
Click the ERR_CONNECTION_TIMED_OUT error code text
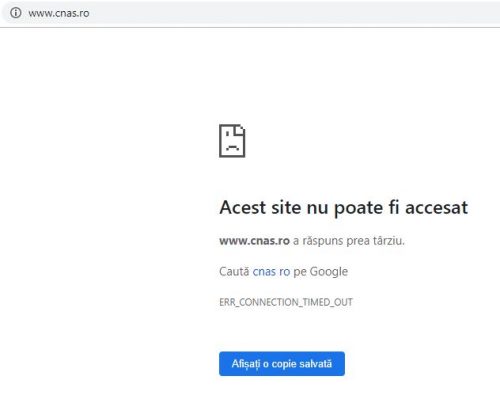pos(286,302)
